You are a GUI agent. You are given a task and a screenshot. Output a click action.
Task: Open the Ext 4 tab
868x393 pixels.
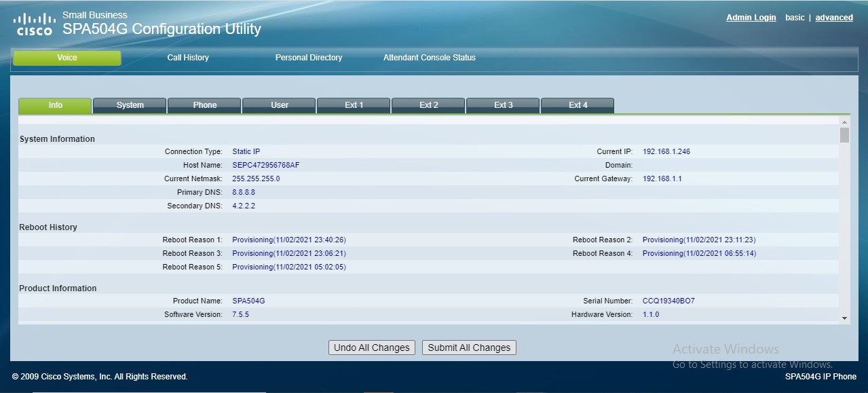coord(578,105)
